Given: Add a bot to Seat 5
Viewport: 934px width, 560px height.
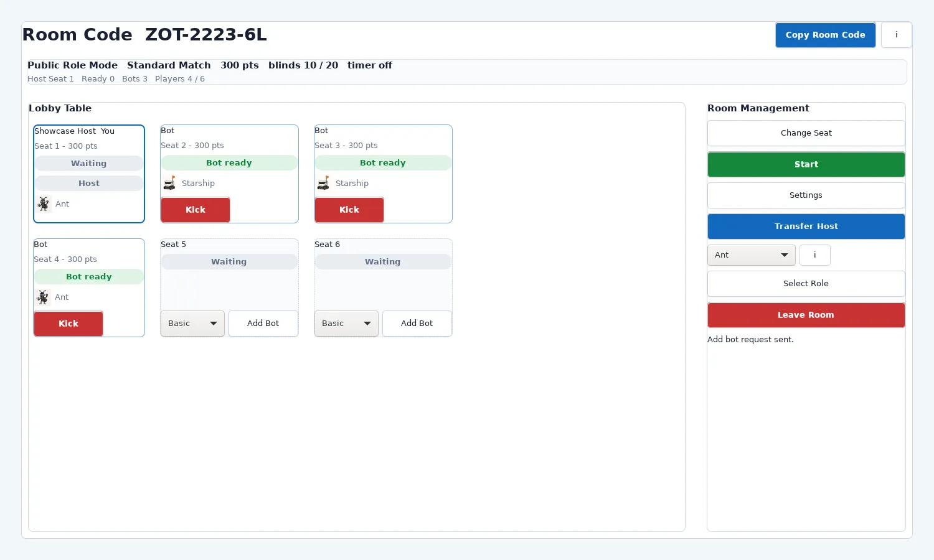Looking at the screenshot, I should click(x=263, y=324).
